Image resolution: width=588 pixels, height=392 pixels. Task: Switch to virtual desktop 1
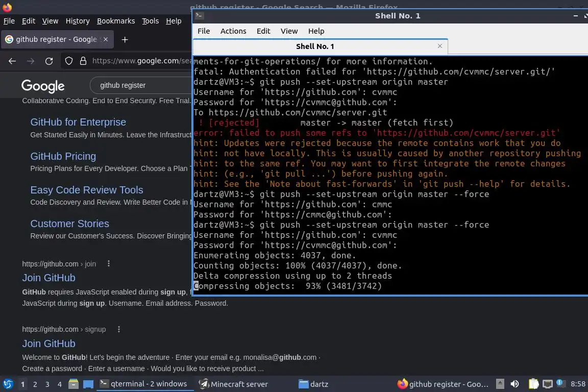23,384
